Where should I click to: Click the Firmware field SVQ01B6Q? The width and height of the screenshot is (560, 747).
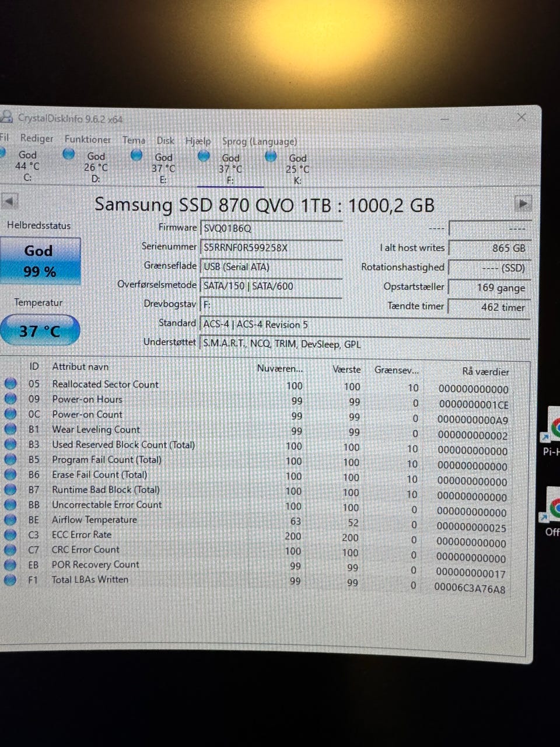[271, 228]
